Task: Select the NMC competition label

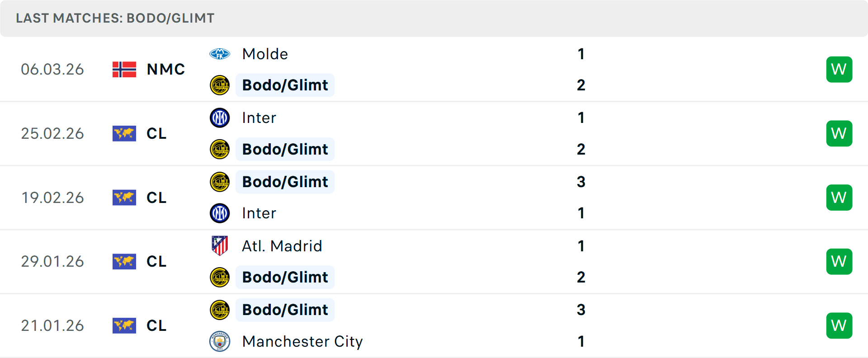Action: point(165,69)
